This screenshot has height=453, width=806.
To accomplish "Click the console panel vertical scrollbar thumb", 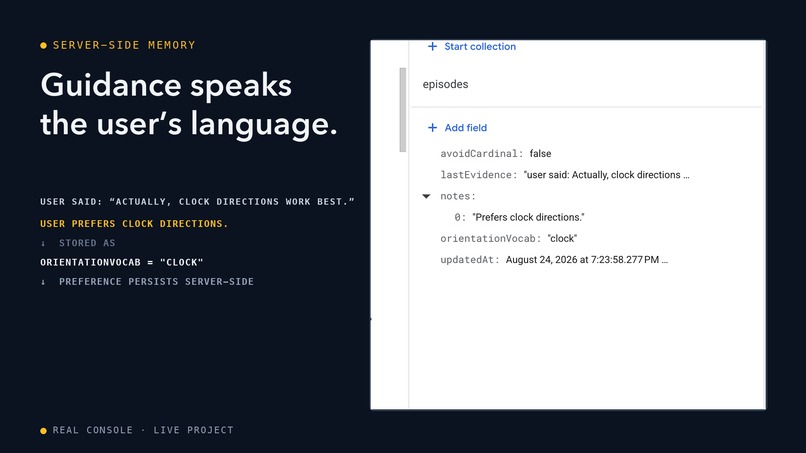I will point(402,110).
